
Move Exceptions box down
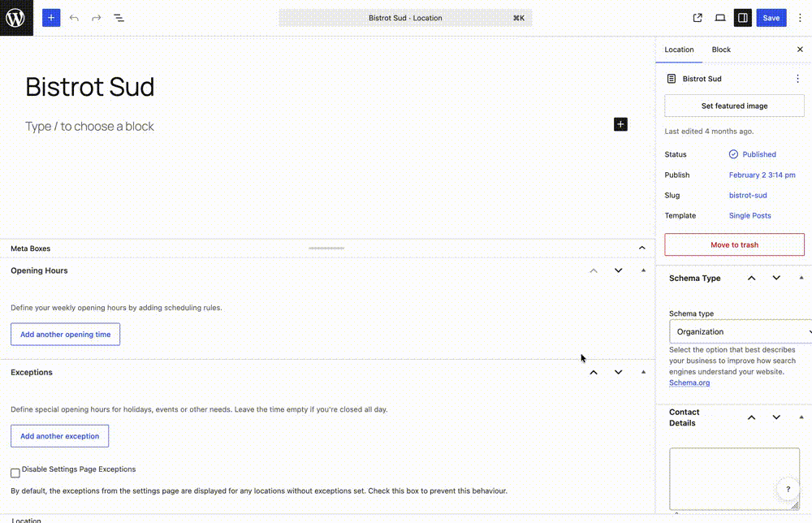click(618, 372)
